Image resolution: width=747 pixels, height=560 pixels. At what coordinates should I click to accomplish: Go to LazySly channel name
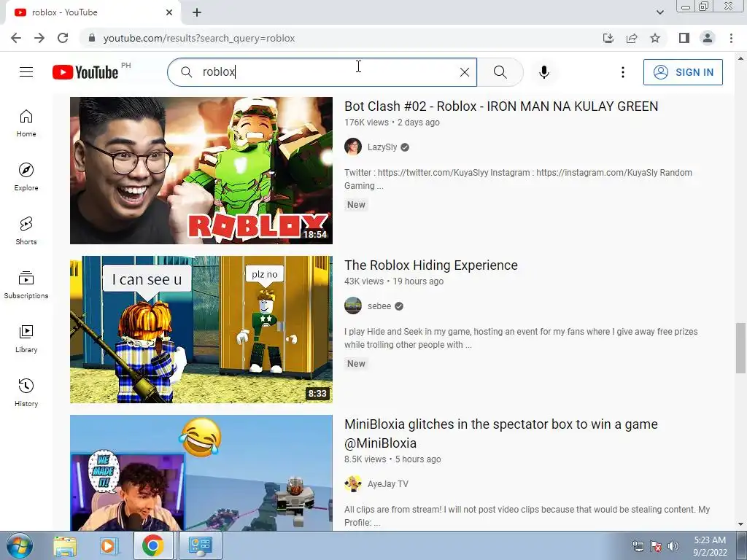click(382, 147)
